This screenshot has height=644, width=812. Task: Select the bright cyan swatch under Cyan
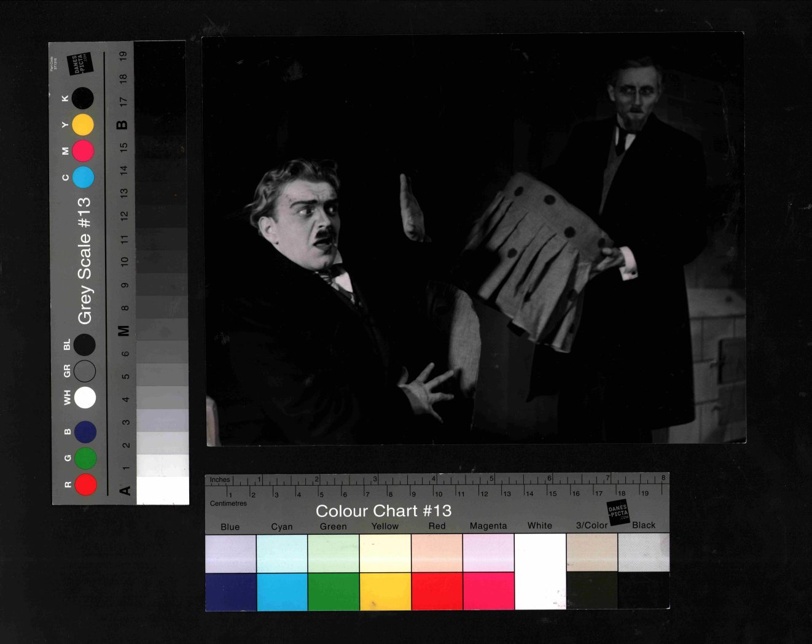[x=282, y=592]
